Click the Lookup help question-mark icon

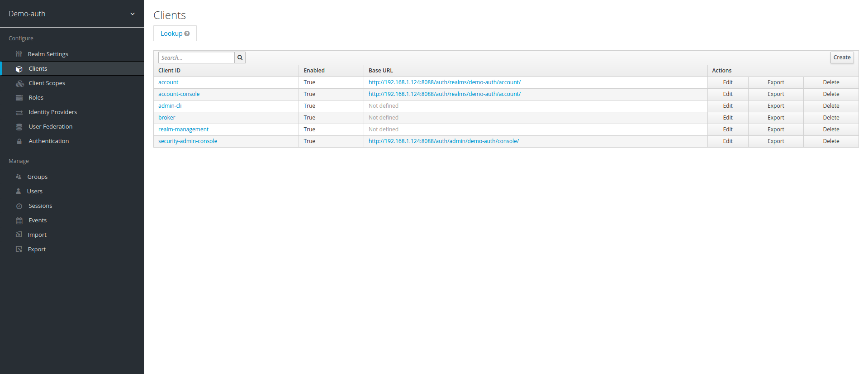tap(187, 34)
